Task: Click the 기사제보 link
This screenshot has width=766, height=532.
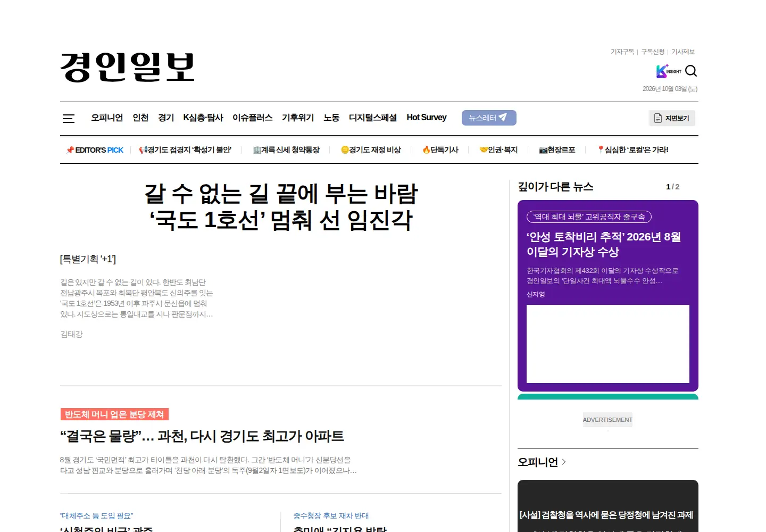Action: pos(683,52)
